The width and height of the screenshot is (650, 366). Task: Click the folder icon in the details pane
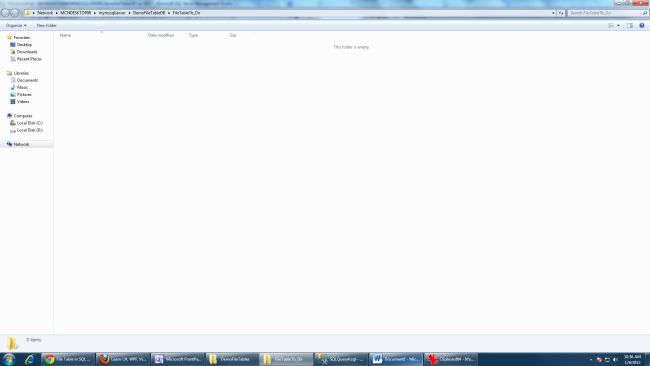coord(12,343)
